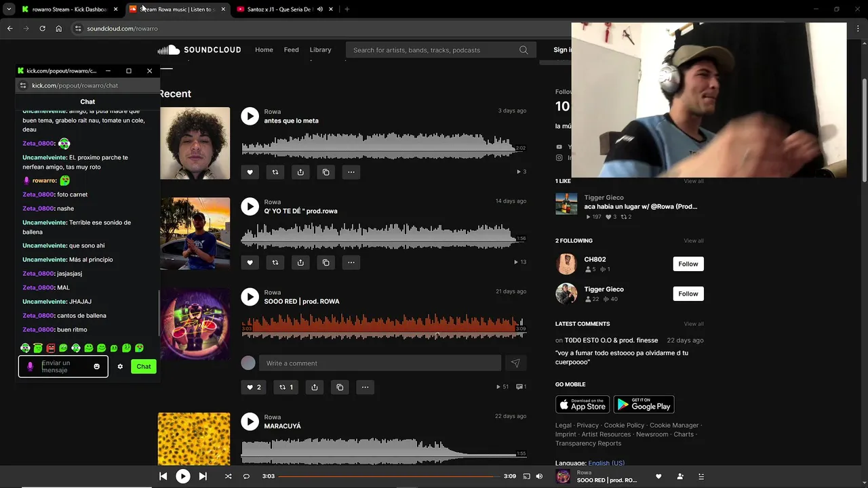Toggle repeat in player bar

246,476
